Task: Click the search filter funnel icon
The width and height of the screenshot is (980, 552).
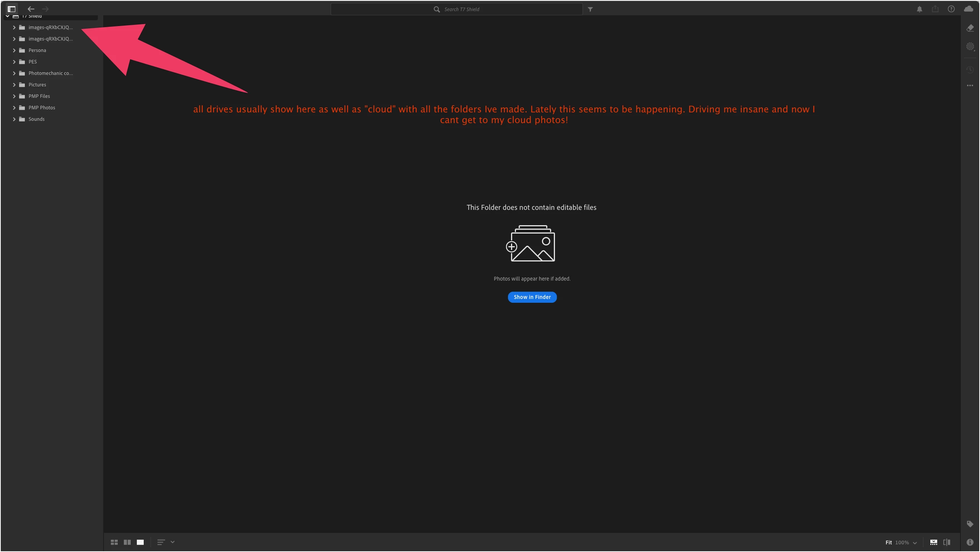Action: tap(590, 9)
